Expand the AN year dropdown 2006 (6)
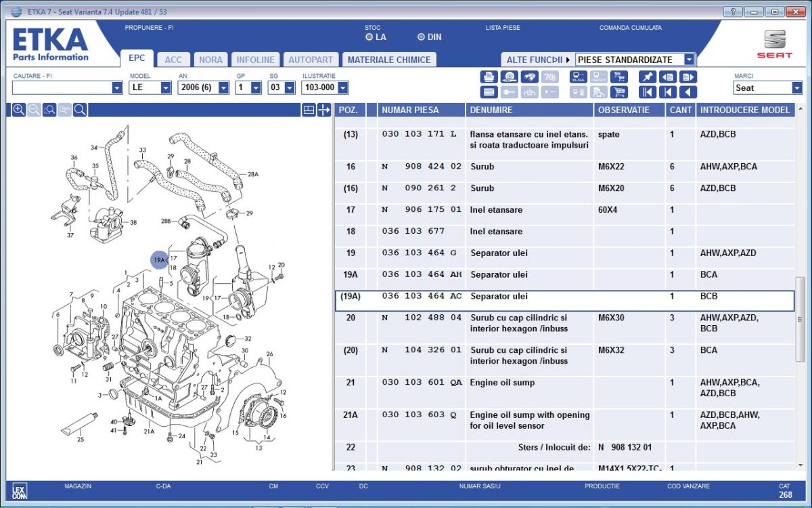 224,88
